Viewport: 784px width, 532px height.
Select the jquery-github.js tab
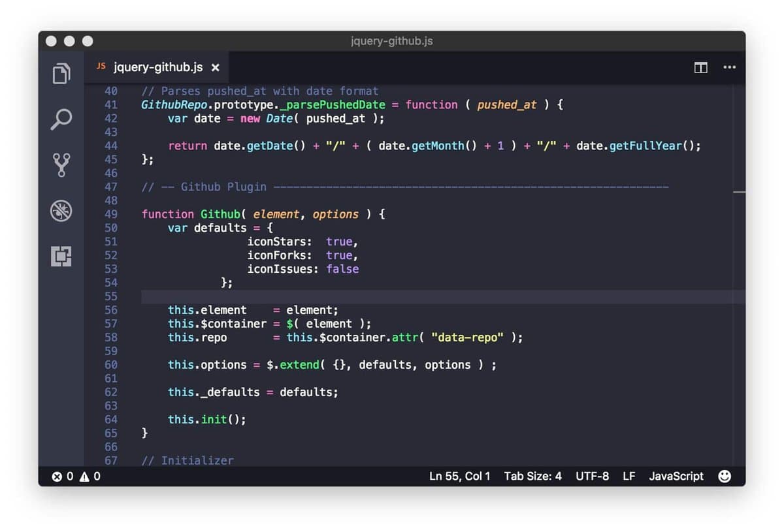point(157,67)
